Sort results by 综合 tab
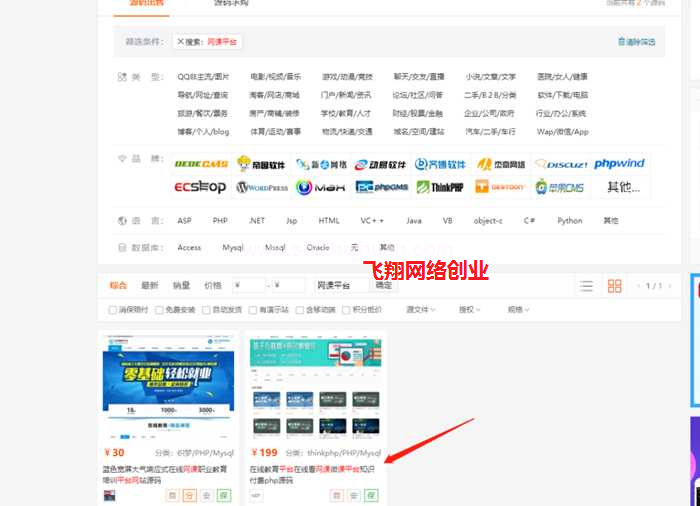 point(118,285)
